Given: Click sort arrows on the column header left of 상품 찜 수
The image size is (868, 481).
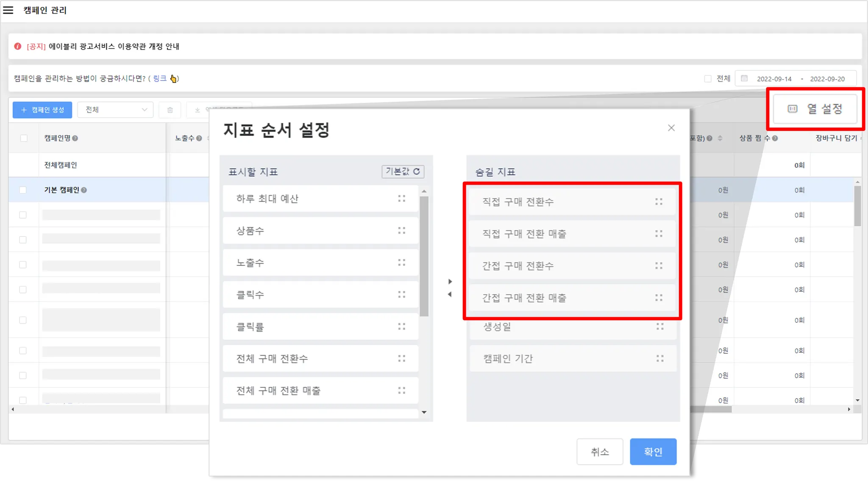Looking at the screenshot, I should coord(720,138).
